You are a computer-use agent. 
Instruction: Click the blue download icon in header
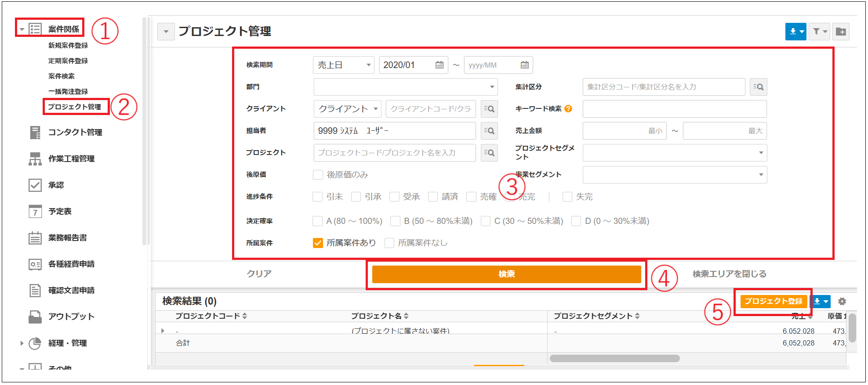point(796,32)
